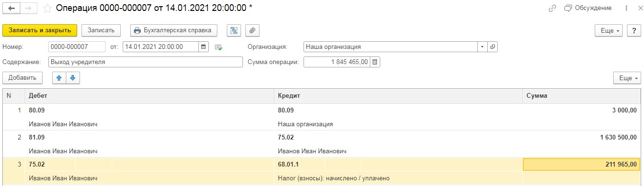Click the back navigation arrow
The width and height of the screenshot is (644, 186).
click(12, 8)
